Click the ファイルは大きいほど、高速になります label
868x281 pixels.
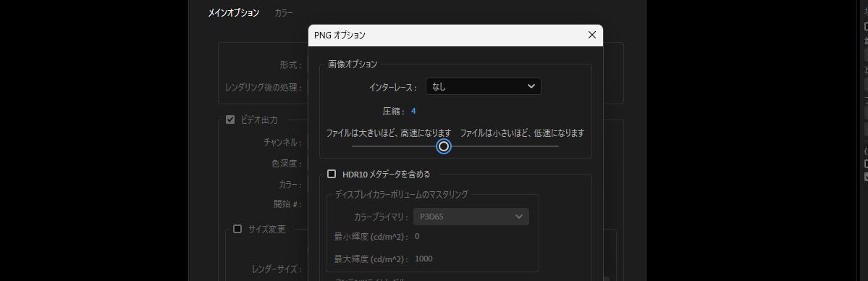coord(389,133)
